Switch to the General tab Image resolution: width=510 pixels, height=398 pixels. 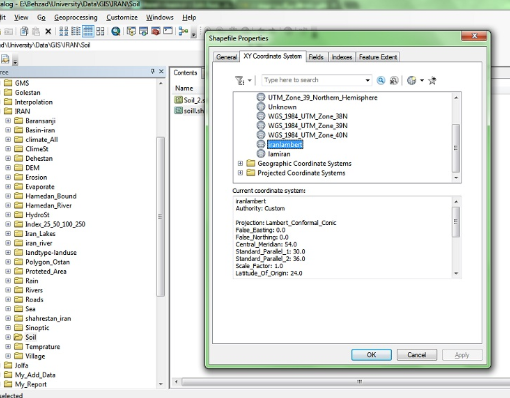click(226, 57)
